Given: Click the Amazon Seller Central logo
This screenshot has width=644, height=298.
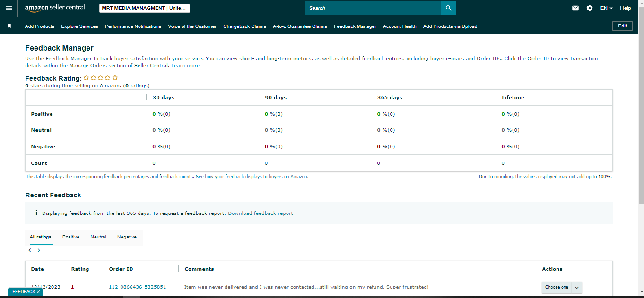Looking at the screenshot, I should (55, 8).
